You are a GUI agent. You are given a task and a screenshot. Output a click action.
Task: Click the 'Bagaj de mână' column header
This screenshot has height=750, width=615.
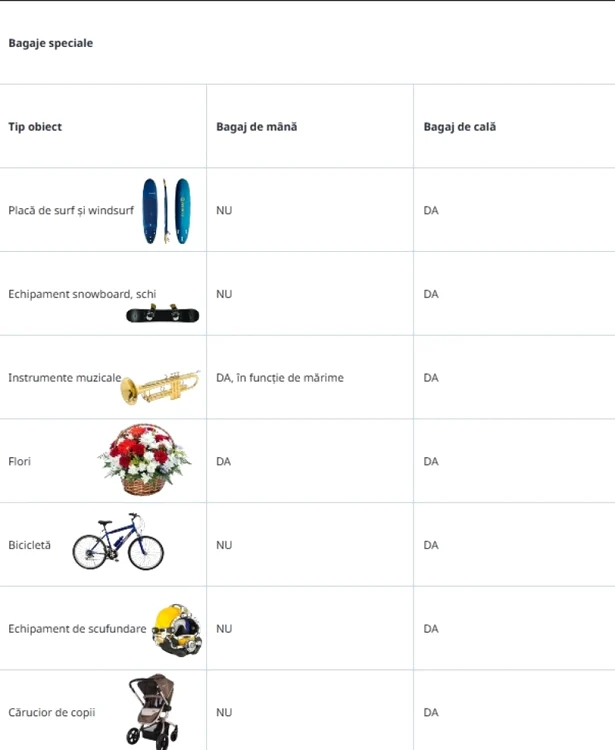point(256,127)
